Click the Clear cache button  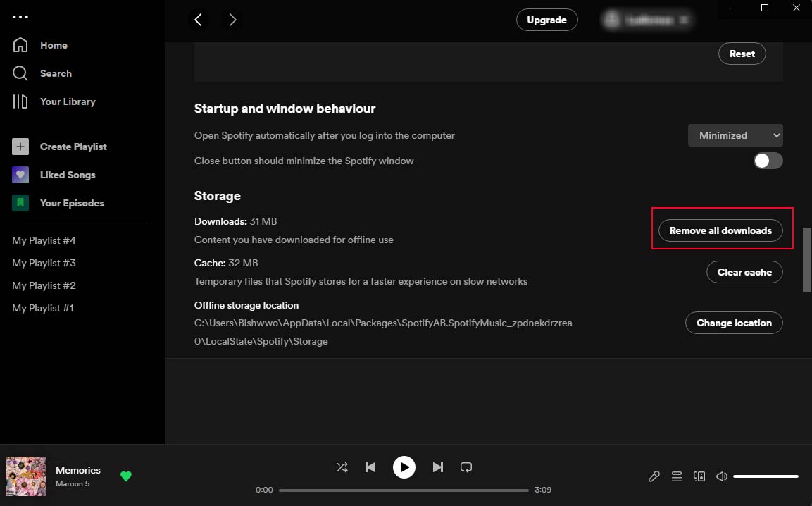click(x=744, y=271)
